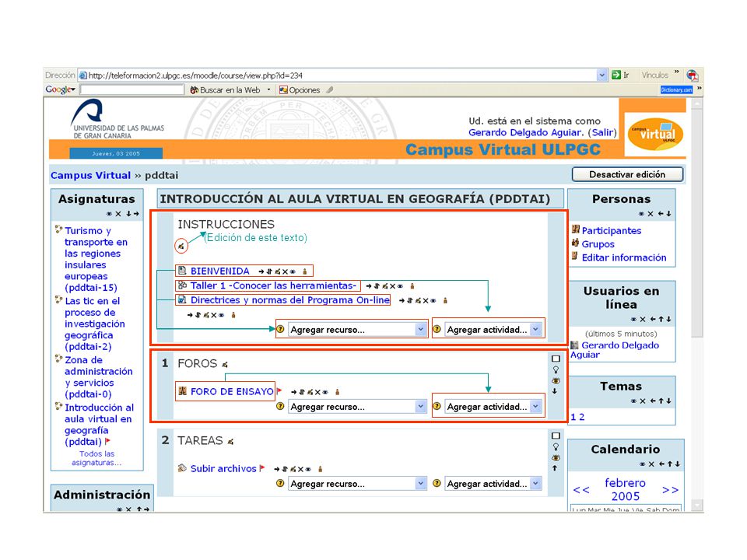Toggle visibility eye for Directrices y normas
This screenshot has height=560, width=747.
tap(433, 300)
